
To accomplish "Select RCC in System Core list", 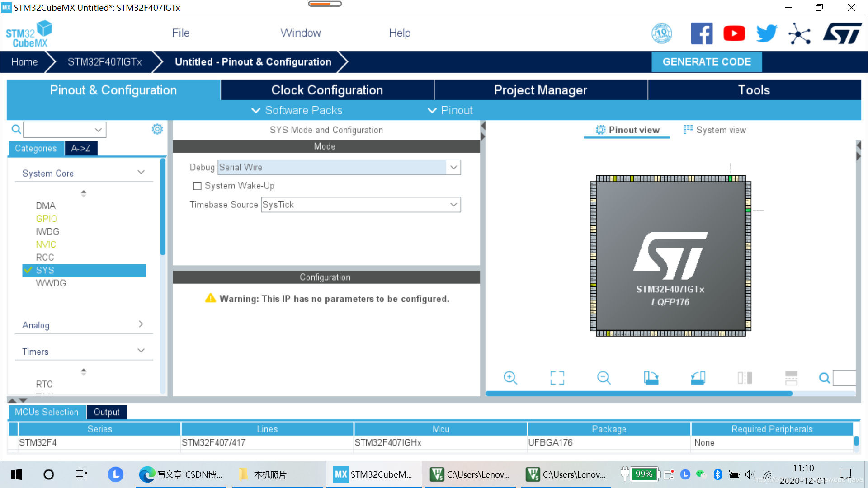I will click(x=45, y=257).
